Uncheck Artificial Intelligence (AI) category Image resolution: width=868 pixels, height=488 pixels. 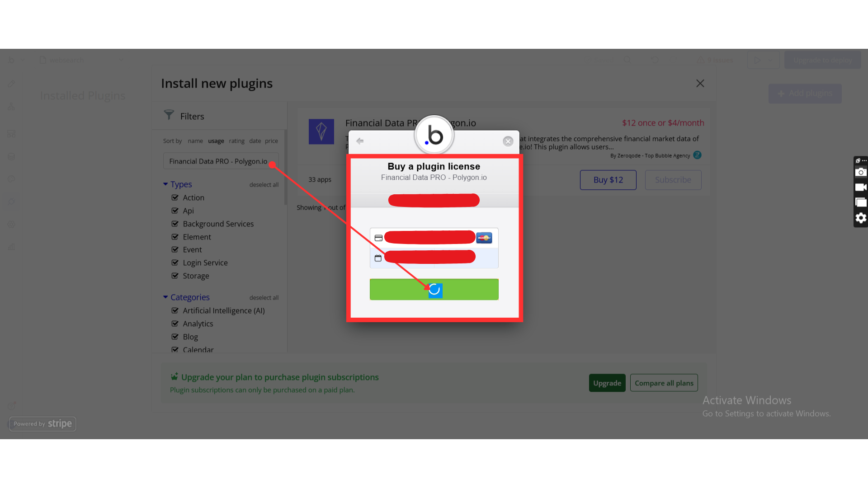[x=175, y=310]
